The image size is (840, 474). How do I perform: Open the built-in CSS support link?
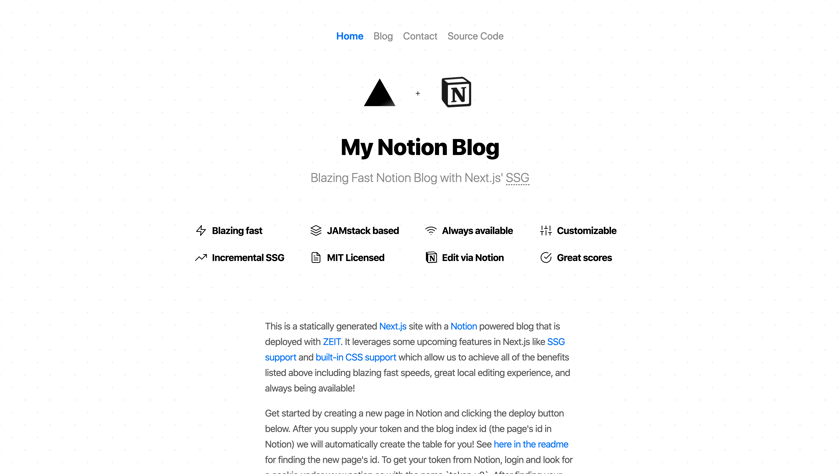pos(356,357)
